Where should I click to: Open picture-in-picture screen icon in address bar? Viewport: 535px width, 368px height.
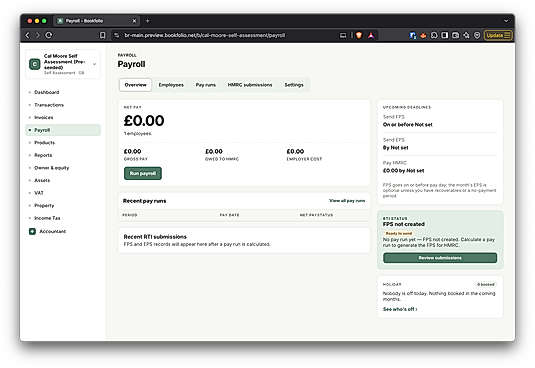343,35
